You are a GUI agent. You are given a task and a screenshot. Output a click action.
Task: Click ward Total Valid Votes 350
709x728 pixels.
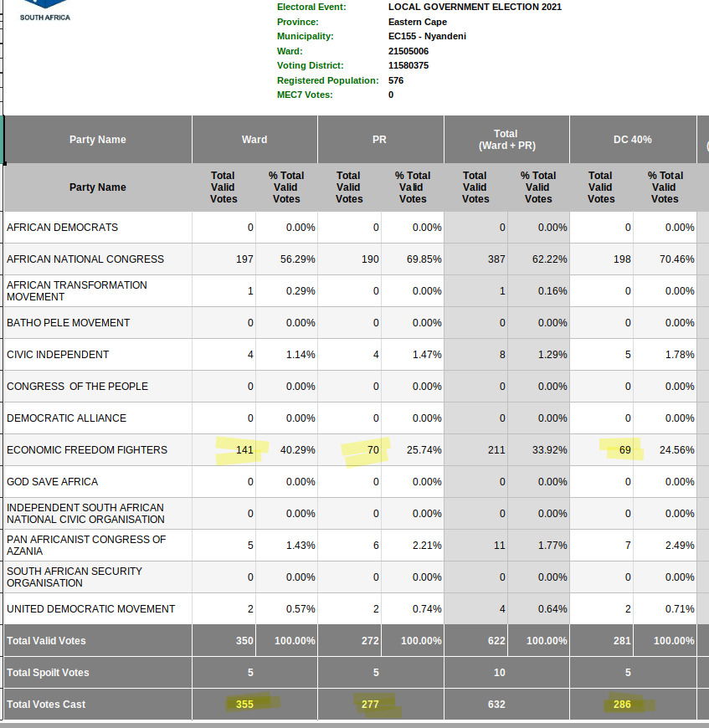(x=244, y=641)
